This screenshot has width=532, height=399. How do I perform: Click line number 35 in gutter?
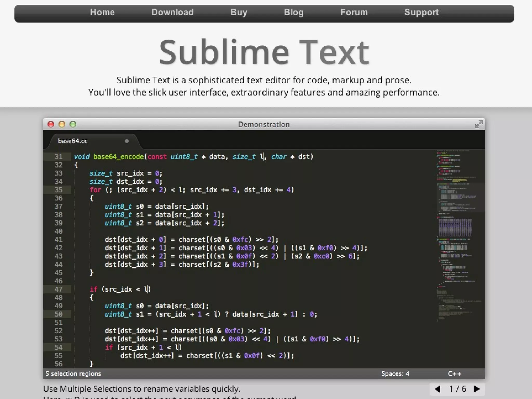[58, 190]
